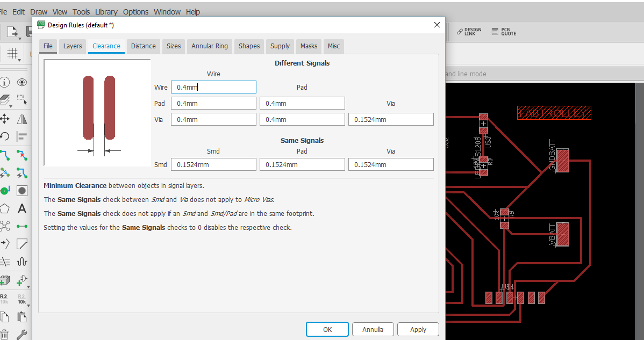Select the Mirror tool
Image resolution: width=644 pixels, height=340 pixels.
point(22,119)
